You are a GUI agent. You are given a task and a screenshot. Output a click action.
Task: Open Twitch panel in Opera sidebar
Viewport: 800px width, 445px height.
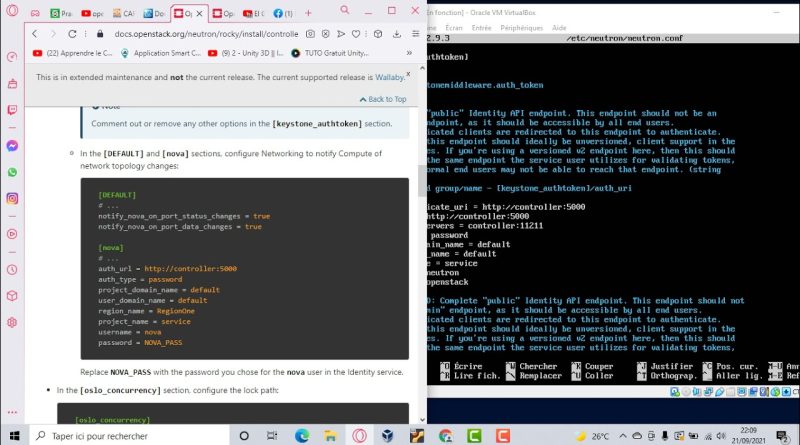12,110
